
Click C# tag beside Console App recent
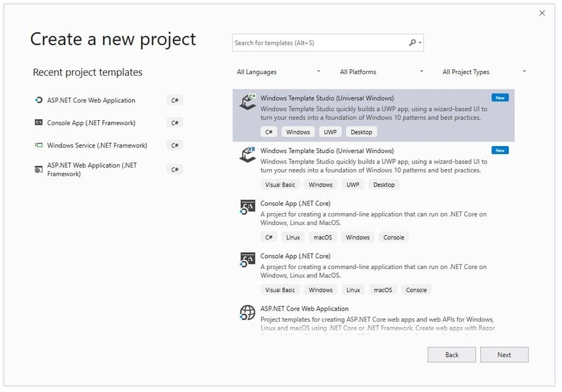tap(175, 123)
